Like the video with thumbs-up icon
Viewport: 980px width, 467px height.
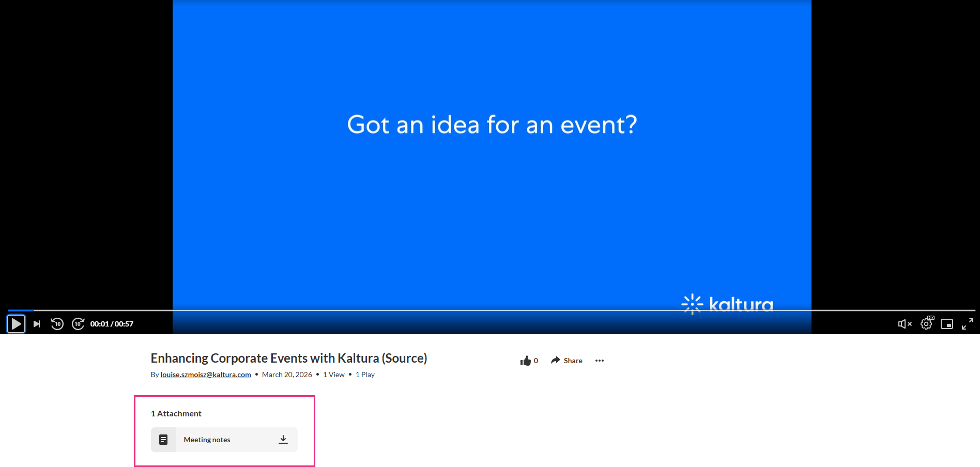tap(526, 361)
